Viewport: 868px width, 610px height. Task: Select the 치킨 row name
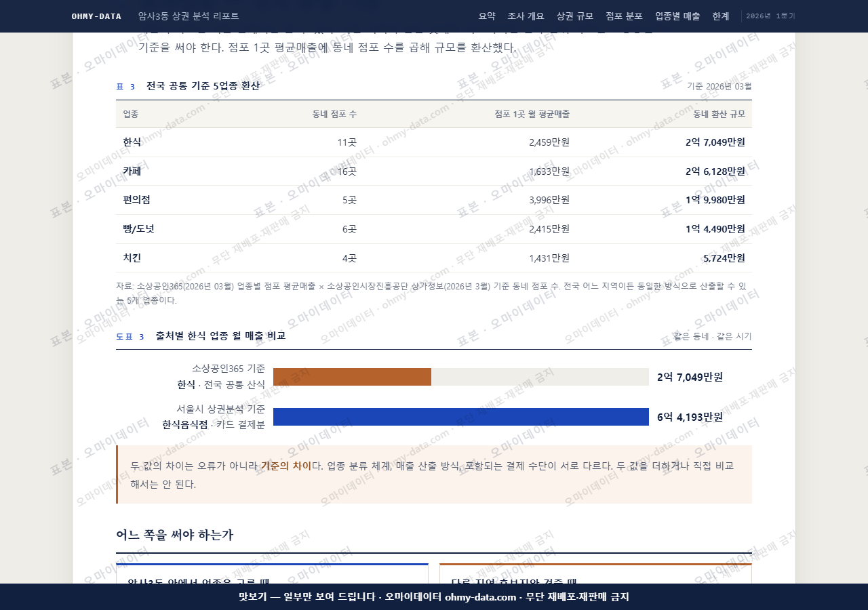[x=132, y=258]
